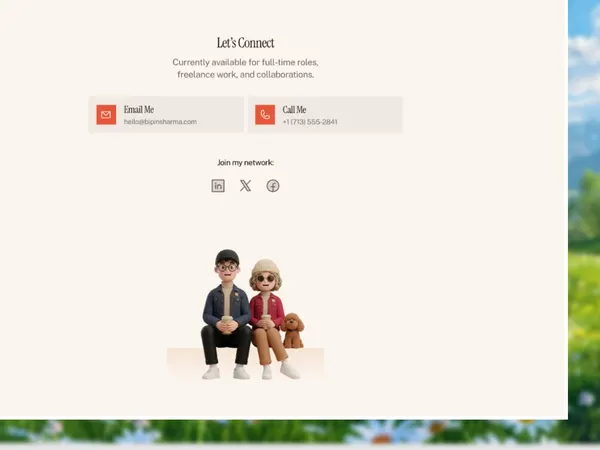
Task: Select the Email Me card title
Action: [139, 109]
